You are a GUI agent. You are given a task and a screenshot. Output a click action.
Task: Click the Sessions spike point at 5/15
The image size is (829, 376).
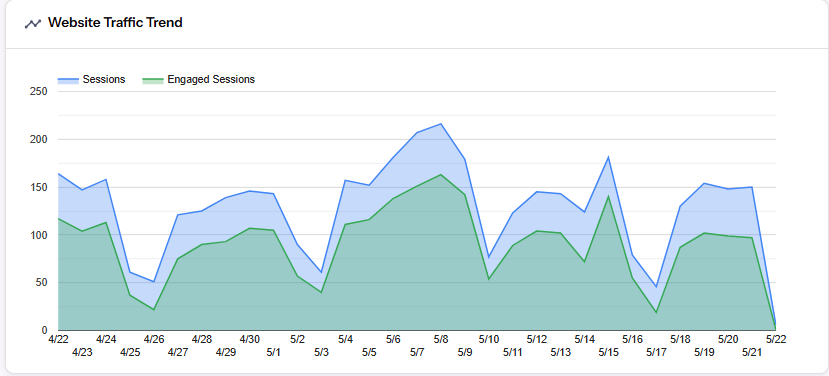[609, 157]
